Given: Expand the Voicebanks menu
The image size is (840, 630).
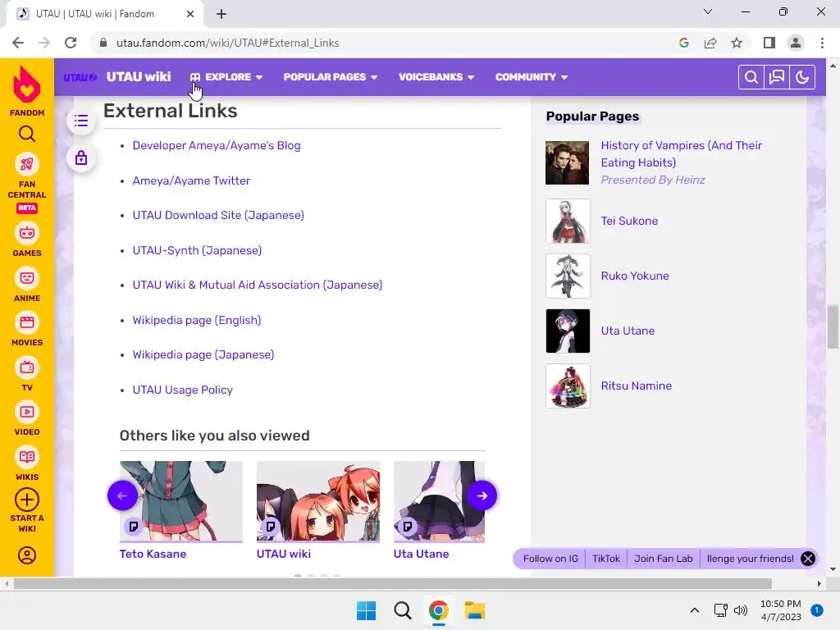Looking at the screenshot, I should click(x=436, y=77).
